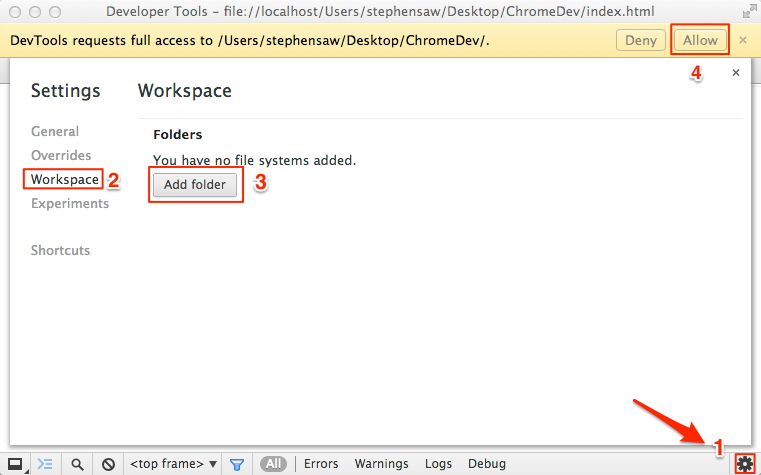The image size is (761, 475).
Task: Click the window minimize traffic light
Action: tap(35, 12)
